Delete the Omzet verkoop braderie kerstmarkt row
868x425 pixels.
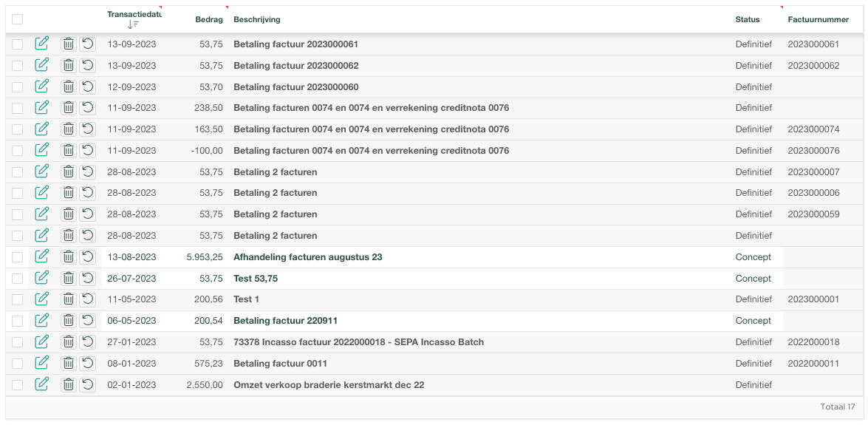click(68, 385)
